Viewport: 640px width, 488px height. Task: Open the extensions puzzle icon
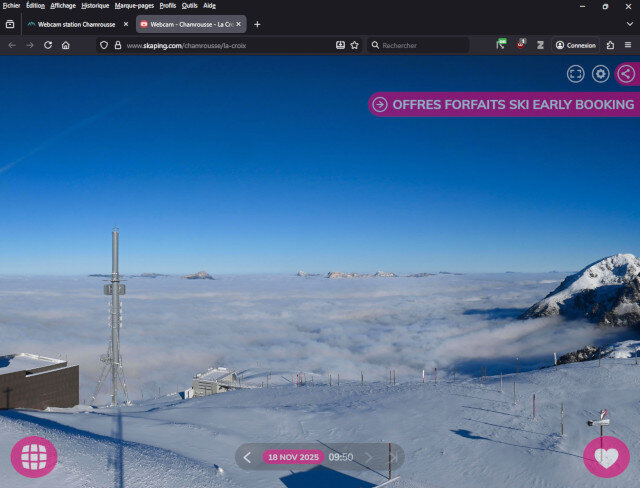[610, 45]
